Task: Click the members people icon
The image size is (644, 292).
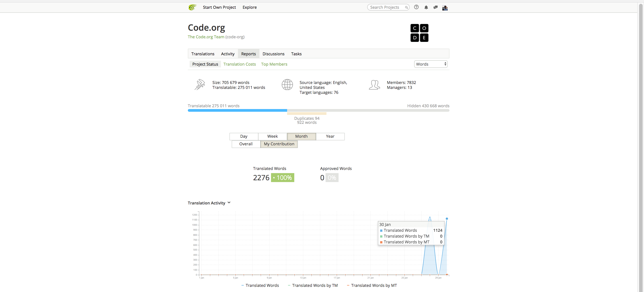Action: click(374, 85)
